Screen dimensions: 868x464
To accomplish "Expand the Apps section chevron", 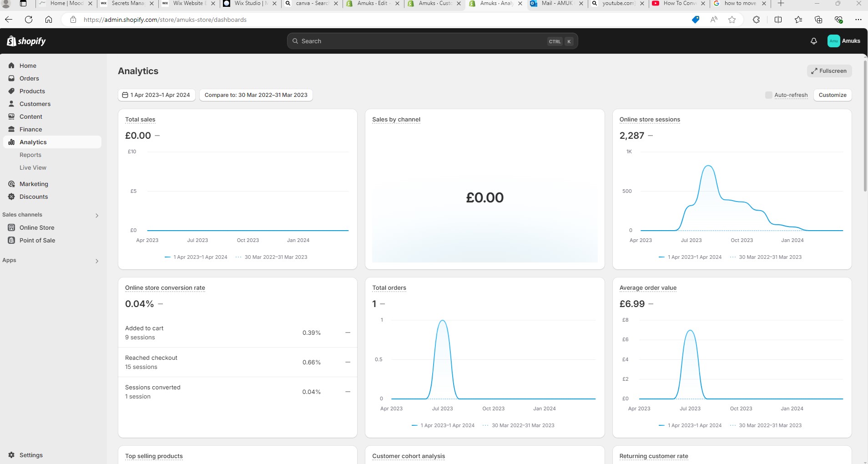I will (x=96, y=261).
